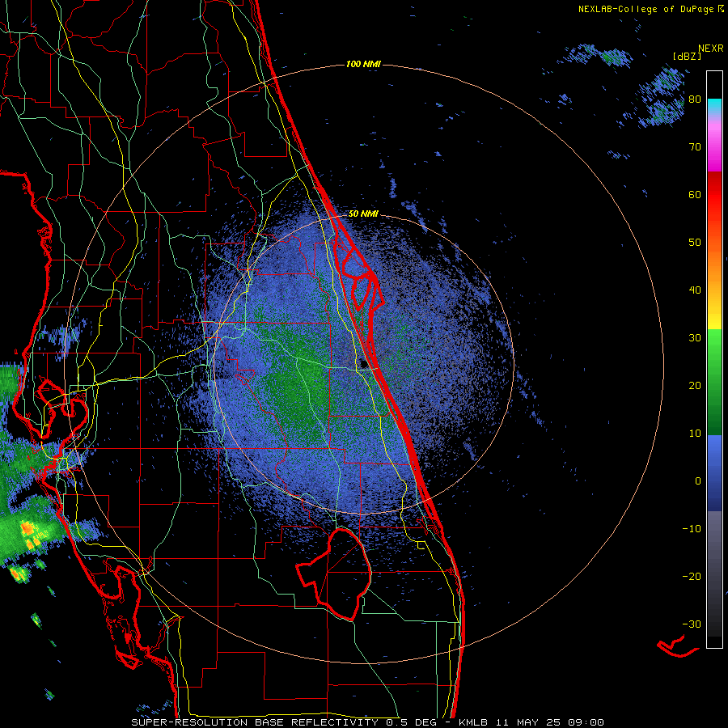Click the "50" value on the dBZ scale
The height and width of the screenshot is (728, 728).
[x=695, y=243]
